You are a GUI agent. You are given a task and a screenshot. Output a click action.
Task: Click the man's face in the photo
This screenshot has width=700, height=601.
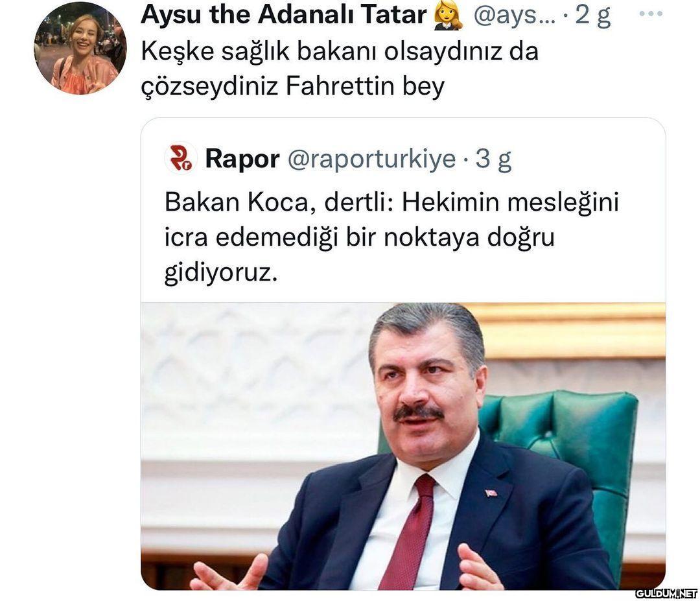426,388
